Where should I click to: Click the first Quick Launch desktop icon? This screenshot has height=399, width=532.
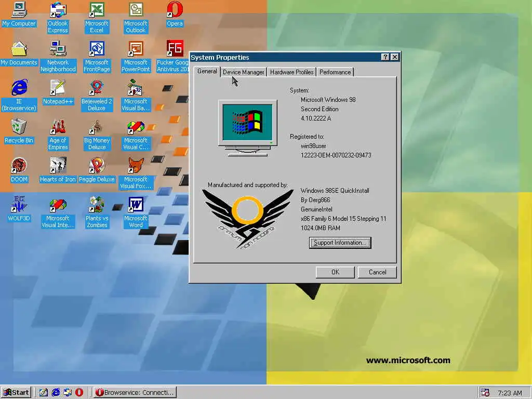click(44, 392)
